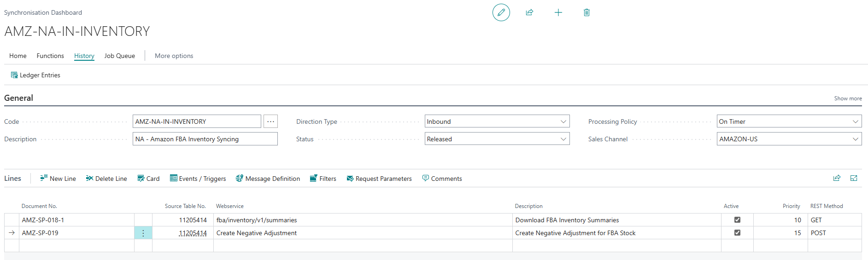Click the Code input field
868x260 pixels.
(x=197, y=121)
